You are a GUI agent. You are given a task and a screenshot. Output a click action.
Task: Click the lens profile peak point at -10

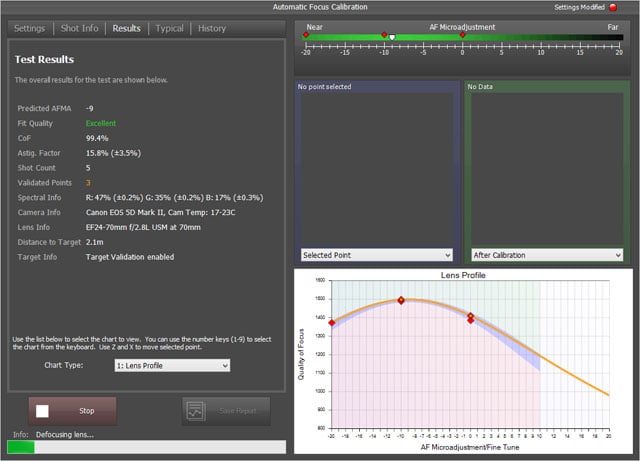pos(401,300)
